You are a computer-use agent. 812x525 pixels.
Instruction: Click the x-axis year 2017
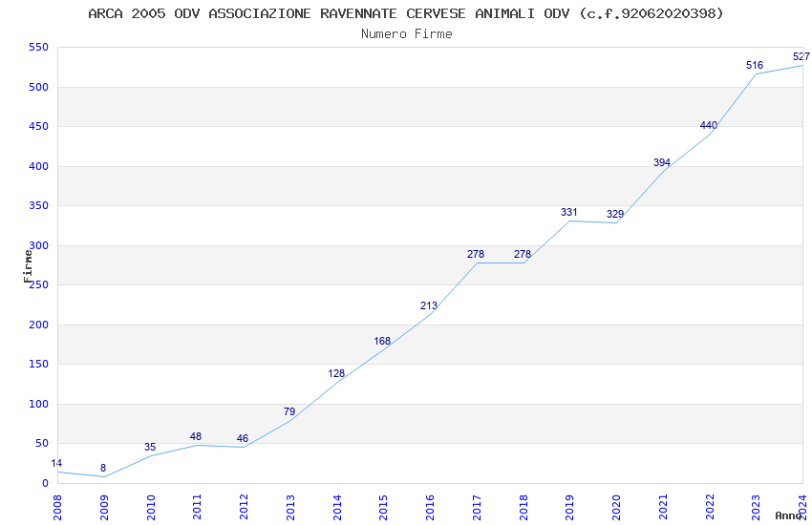[477, 507]
